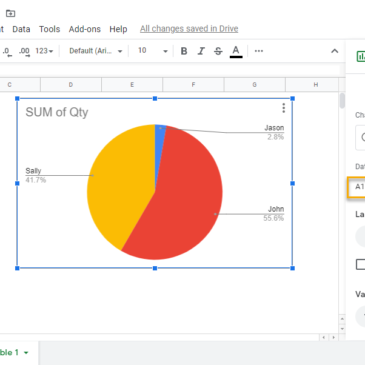
Task: Click the 41.7% value under Sally
Action: coord(36,180)
